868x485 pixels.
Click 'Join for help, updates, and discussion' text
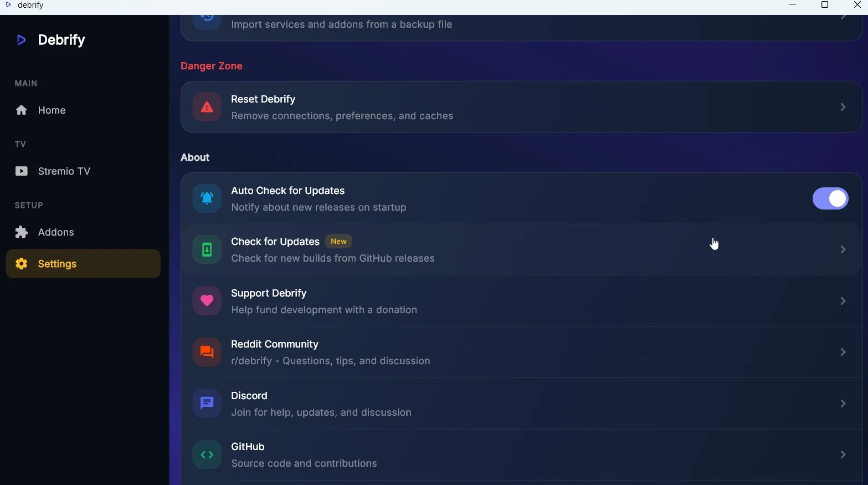tap(321, 413)
